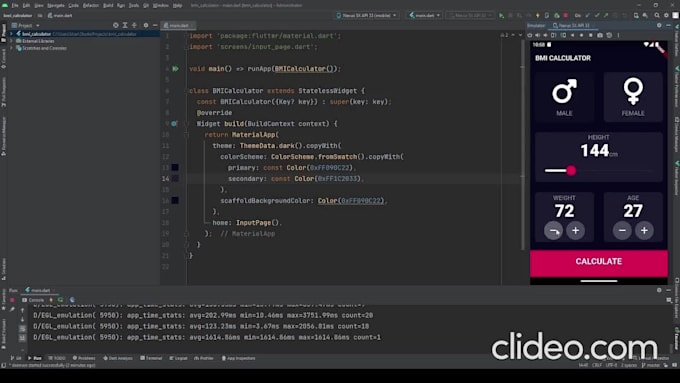Select the FEMALE gender card
680x383 pixels.
coord(633,97)
